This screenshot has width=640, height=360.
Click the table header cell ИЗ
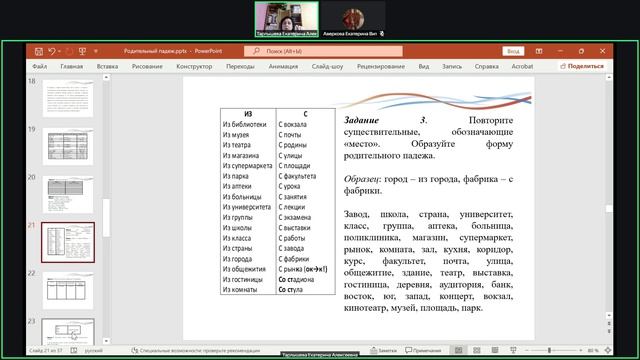(x=248, y=114)
